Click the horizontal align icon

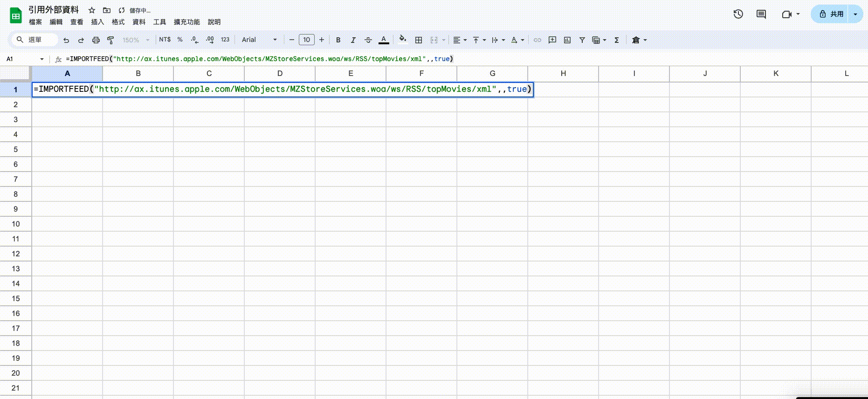(x=457, y=40)
